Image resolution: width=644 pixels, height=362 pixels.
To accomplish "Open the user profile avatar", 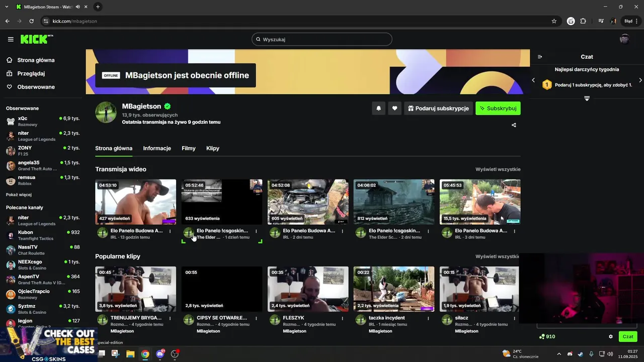I will click(x=624, y=39).
